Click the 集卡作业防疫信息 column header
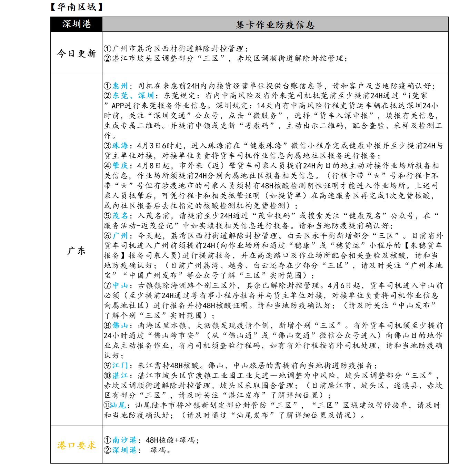The height and width of the screenshot is (476, 449). (275, 25)
